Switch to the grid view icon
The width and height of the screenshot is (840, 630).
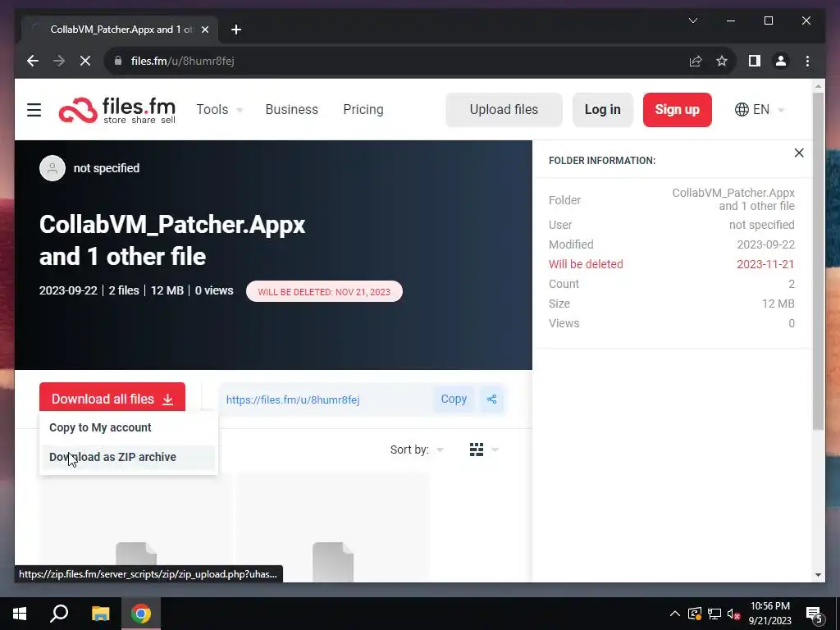tap(477, 450)
